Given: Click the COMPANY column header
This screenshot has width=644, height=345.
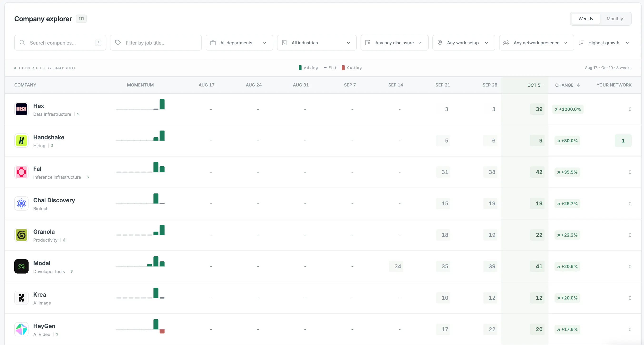Looking at the screenshot, I should point(25,85).
